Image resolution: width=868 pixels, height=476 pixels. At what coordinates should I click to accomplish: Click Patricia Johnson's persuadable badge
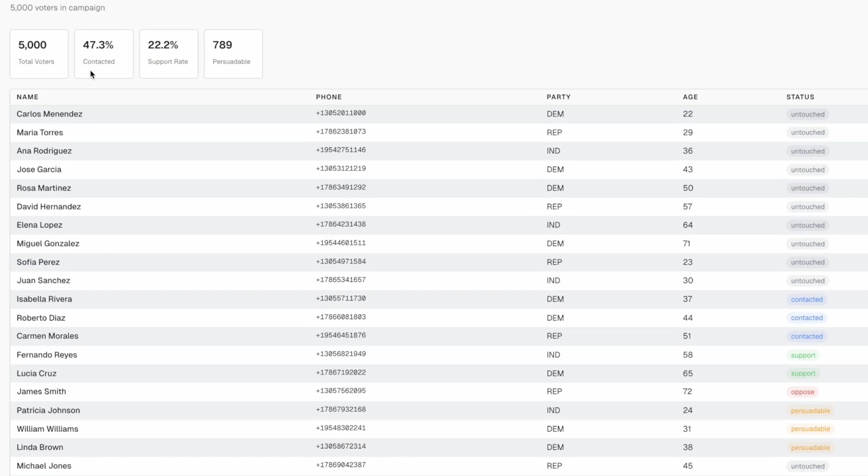[810, 411]
